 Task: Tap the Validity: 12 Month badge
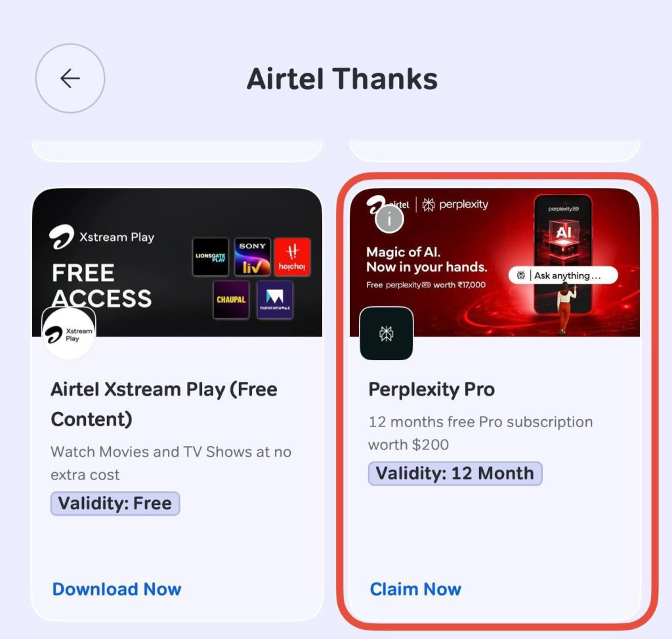(x=455, y=474)
